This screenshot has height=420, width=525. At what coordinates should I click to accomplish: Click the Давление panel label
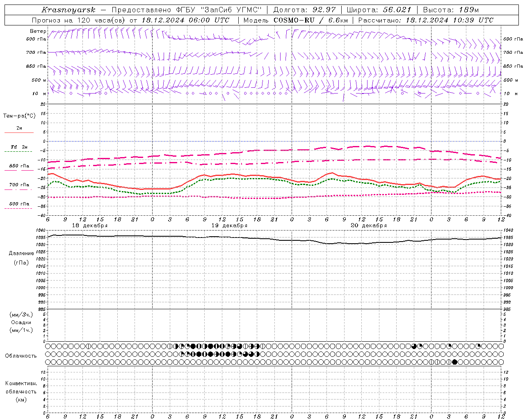click(x=21, y=253)
